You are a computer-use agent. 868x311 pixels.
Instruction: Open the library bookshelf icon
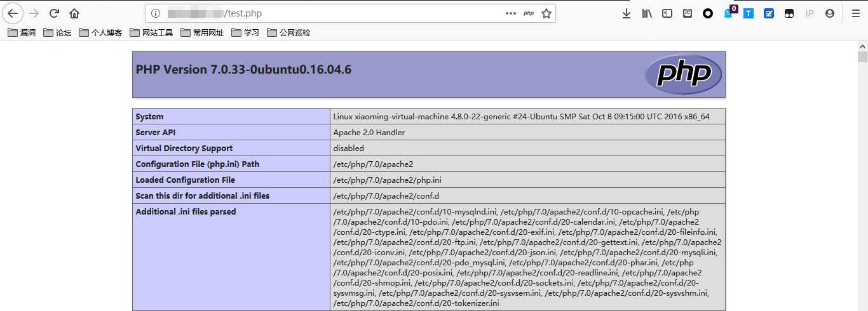pos(647,13)
